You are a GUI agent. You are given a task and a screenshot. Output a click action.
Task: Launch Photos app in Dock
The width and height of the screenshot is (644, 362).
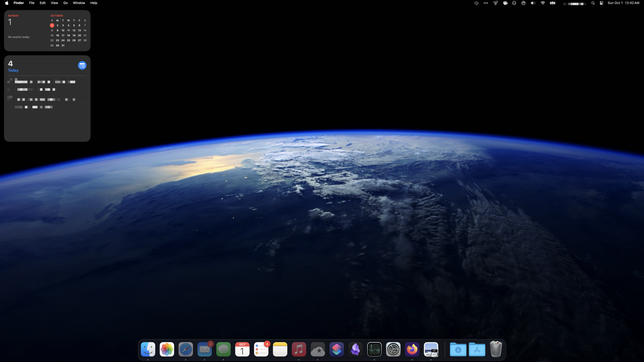click(x=167, y=349)
